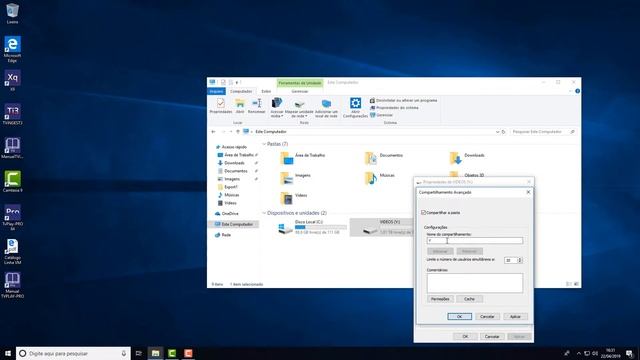
Task: Click the Comentários text box
Action: pyautogui.click(x=475, y=283)
